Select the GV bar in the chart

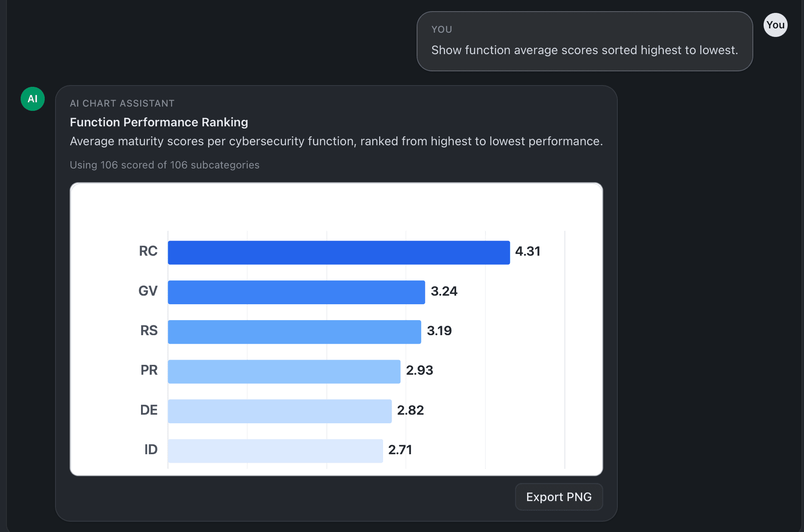tap(297, 291)
